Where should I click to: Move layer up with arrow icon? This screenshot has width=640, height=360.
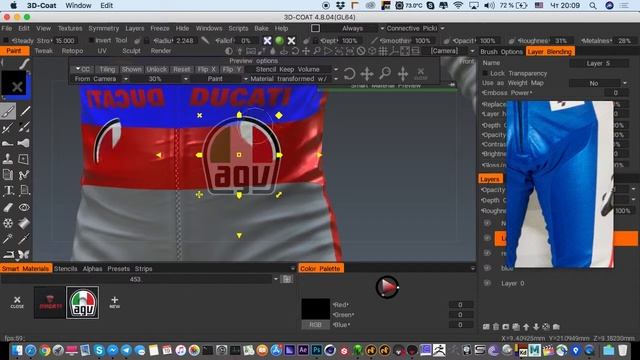tap(526, 327)
